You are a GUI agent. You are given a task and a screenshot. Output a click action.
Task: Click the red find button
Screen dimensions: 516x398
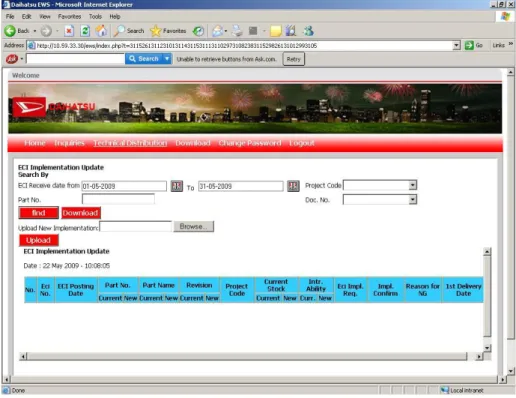[x=39, y=213]
